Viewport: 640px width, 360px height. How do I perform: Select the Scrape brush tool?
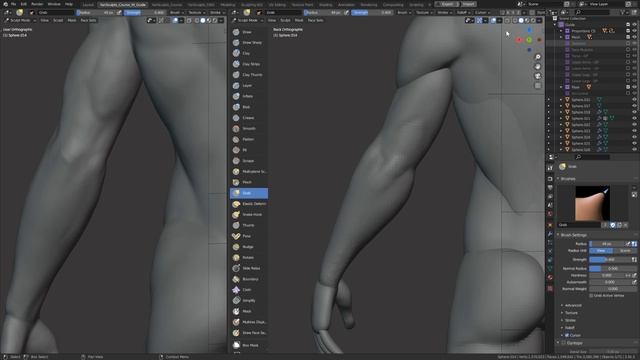pos(249,161)
